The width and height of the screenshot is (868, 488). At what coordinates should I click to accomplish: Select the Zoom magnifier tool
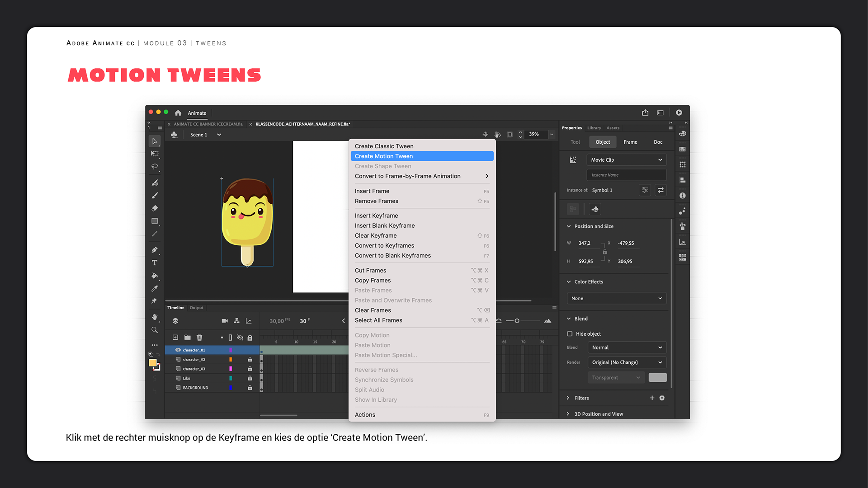point(155,330)
